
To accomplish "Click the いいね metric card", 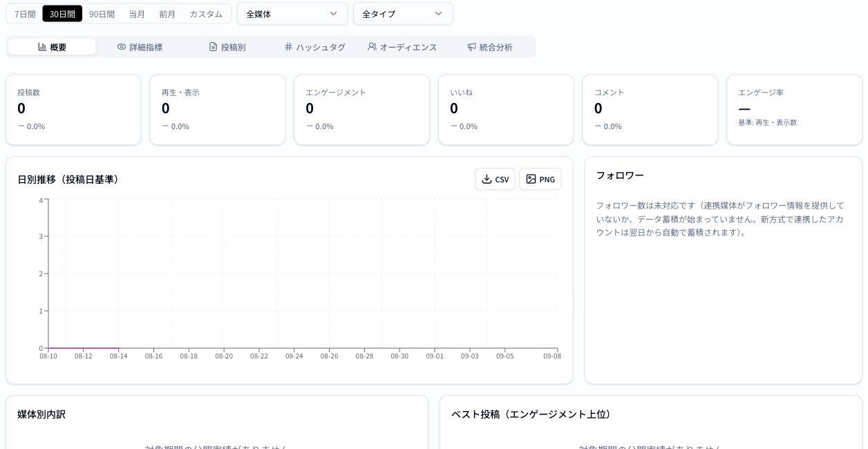I will 506,110.
